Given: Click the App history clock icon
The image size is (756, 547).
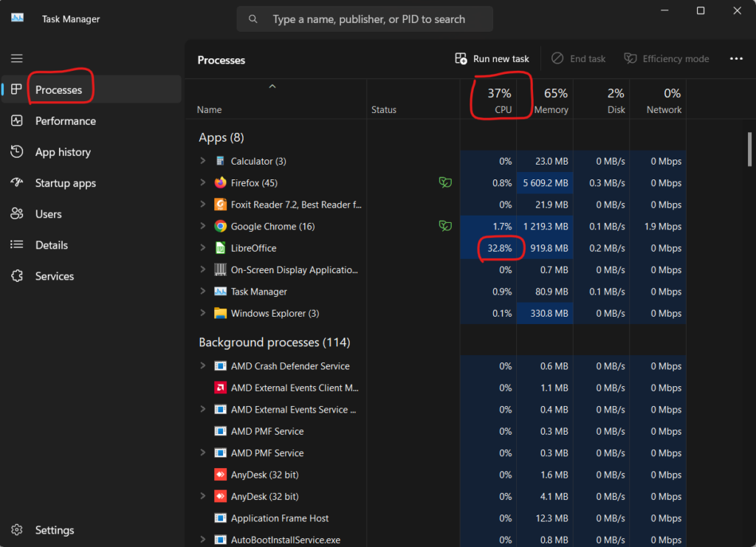Looking at the screenshot, I should point(17,151).
